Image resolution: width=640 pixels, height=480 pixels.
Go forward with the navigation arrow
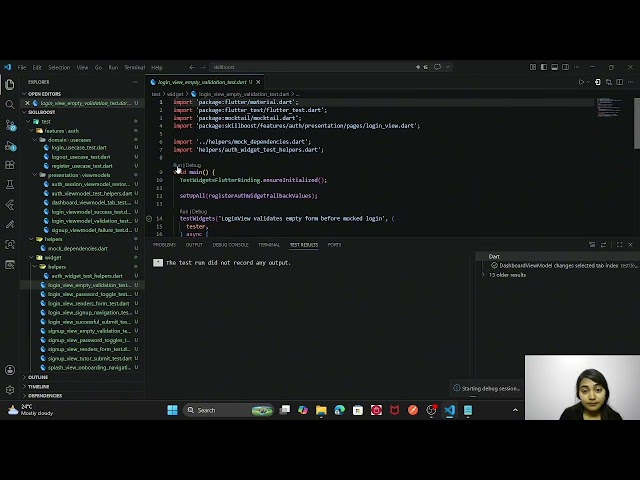point(203,67)
